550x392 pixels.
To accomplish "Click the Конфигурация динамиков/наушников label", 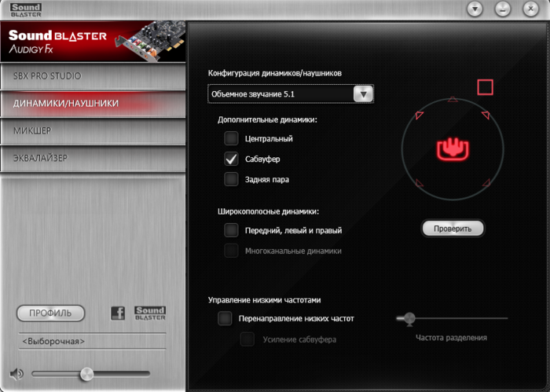I will [x=275, y=73].
